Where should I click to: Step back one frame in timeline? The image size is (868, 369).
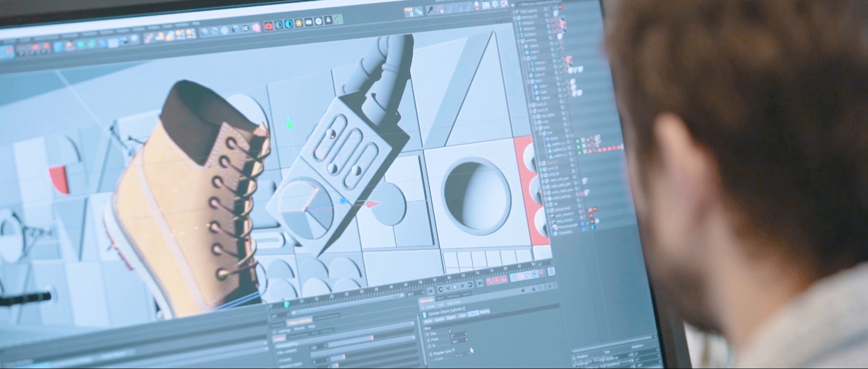448,289
